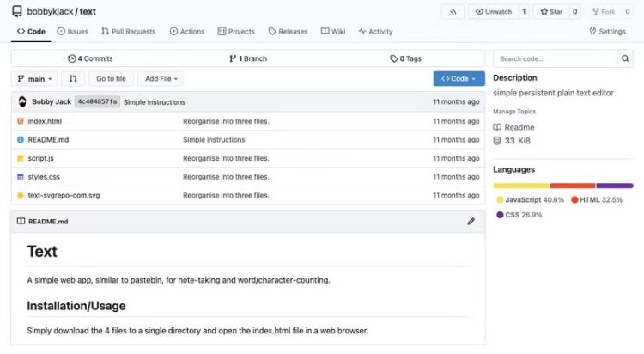Viewport: 644px width, 354px height.
Task: Toggle Unwatch for this repository
Action: (493, 12)
